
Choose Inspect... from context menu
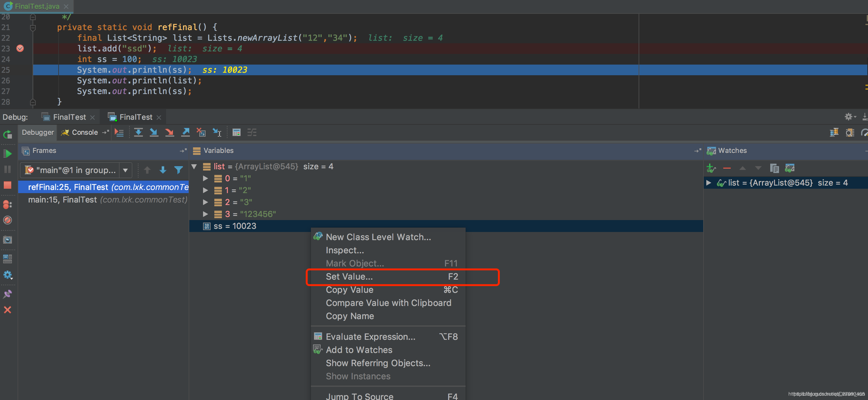388,250
